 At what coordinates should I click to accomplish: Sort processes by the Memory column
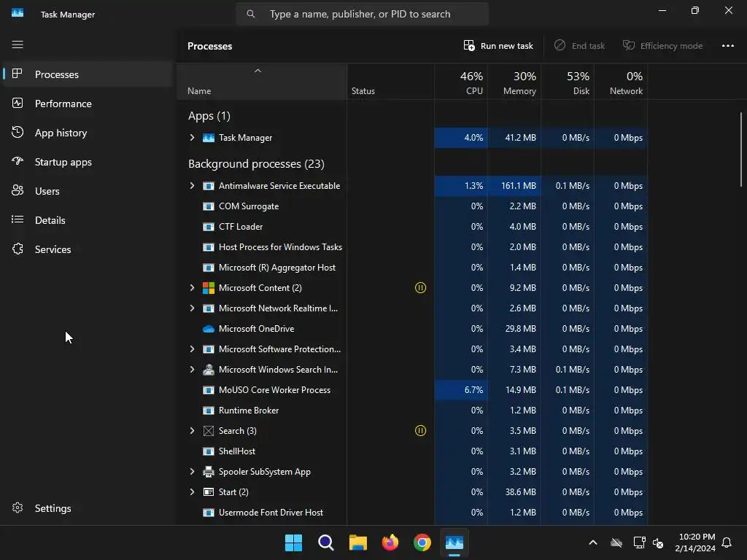[x=514, y=82]
